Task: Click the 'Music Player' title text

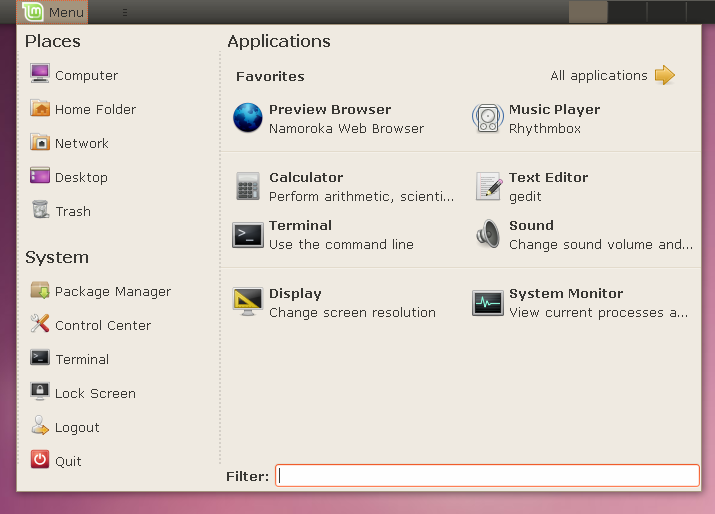Action: [x=554, y=109]
